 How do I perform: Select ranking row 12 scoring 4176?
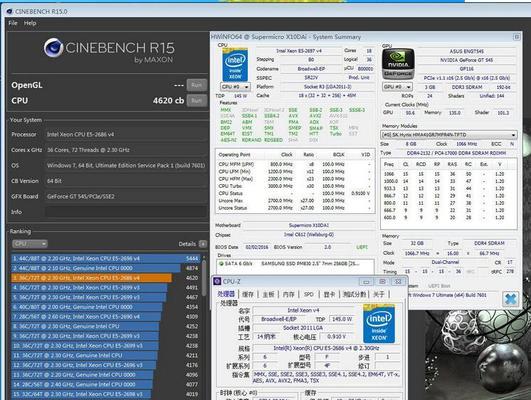tap(106, 365)
